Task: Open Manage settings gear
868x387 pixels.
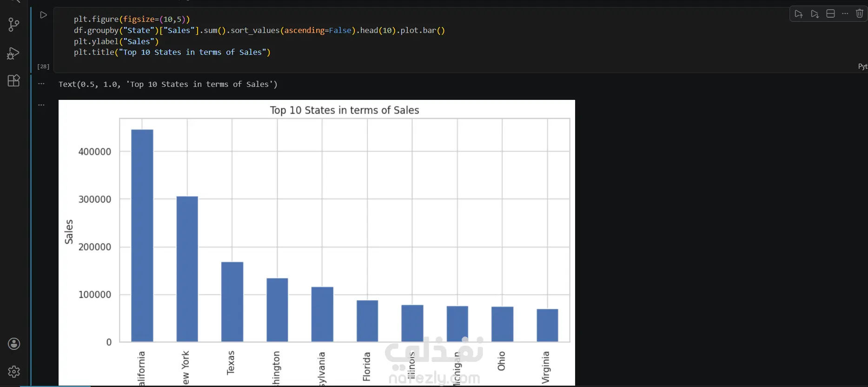Action: point(14,372)
